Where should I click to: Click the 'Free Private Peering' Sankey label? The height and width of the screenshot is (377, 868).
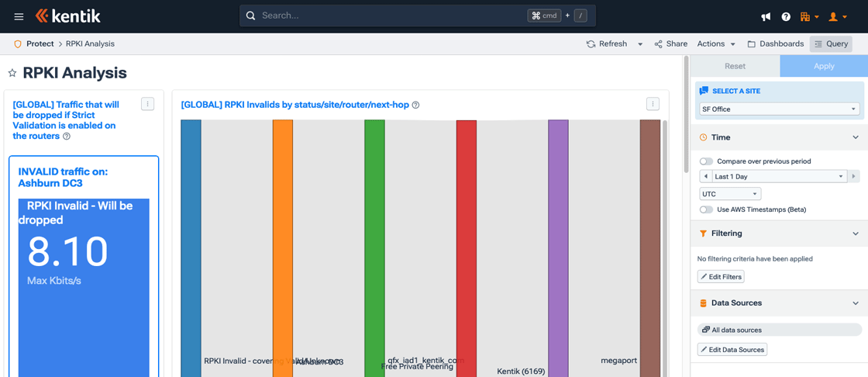pos(418,366)
